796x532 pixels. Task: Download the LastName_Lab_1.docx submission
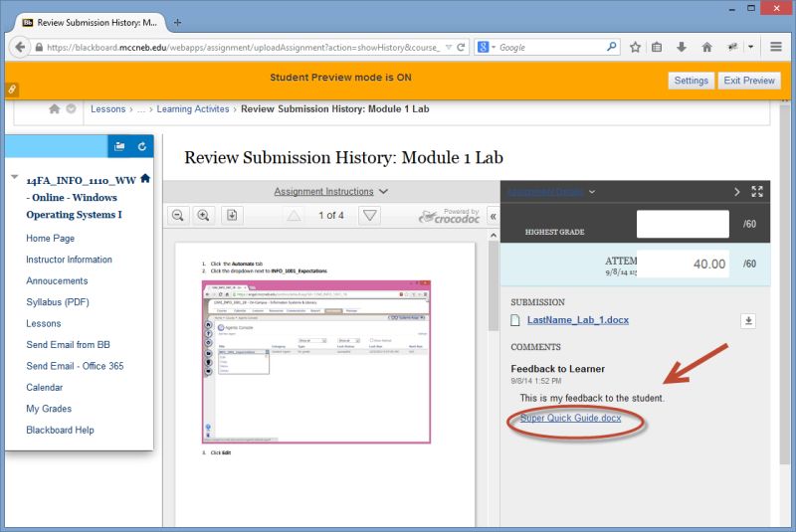coord(748,320)
